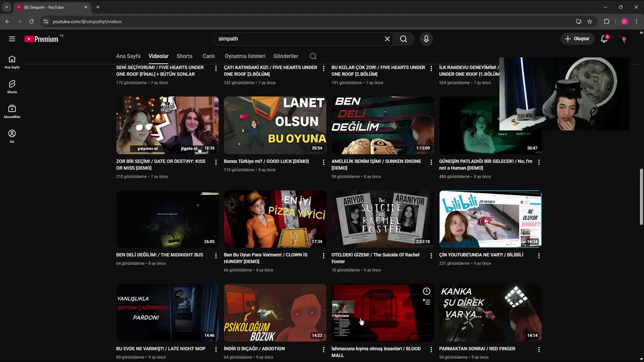Click the Oluştur create button
This screenshot has width=644, height=362.
578,39
